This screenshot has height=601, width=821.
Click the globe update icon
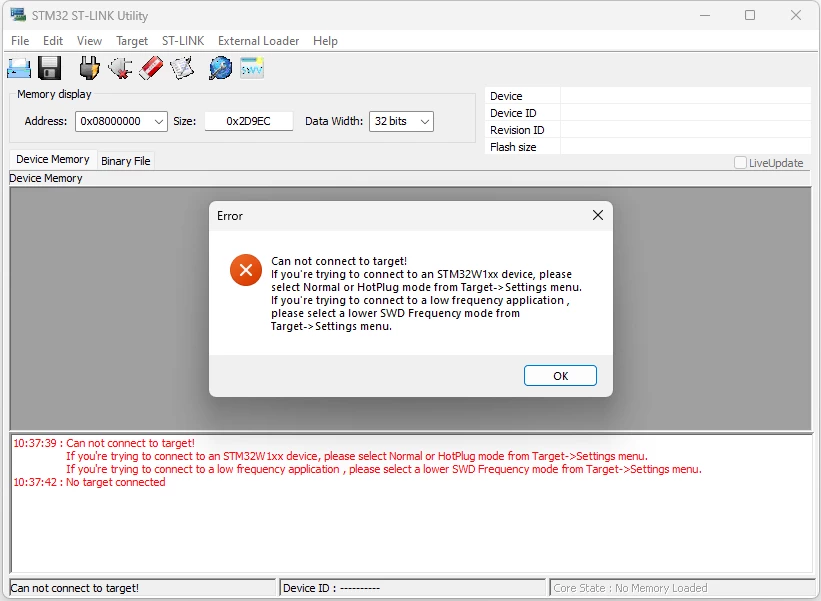click(x=220, y=68)
